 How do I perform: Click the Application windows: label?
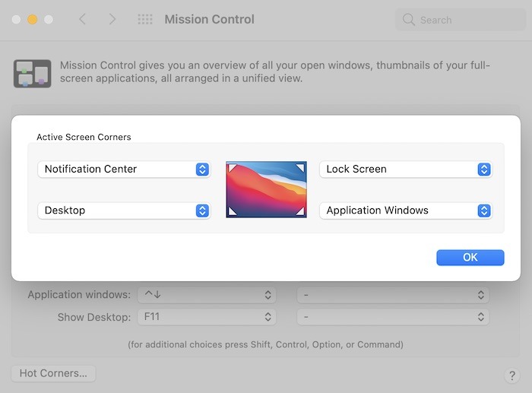coord(79,295)
